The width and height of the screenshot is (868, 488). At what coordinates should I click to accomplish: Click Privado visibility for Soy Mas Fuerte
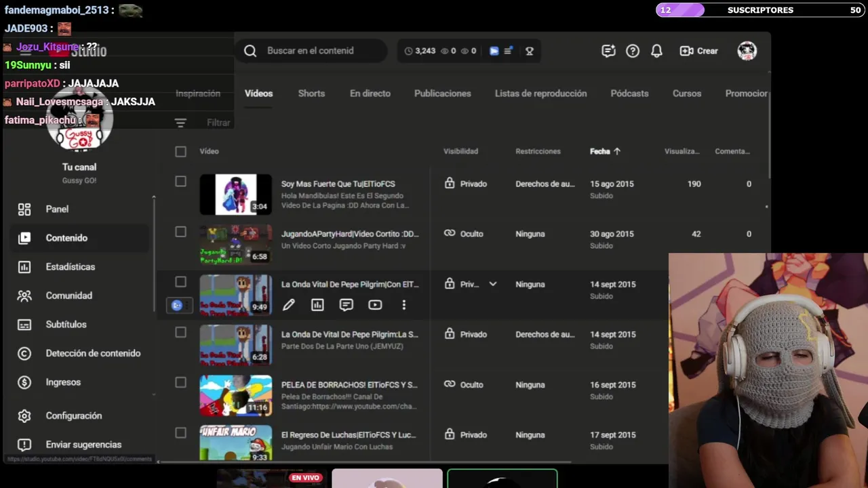466,184
